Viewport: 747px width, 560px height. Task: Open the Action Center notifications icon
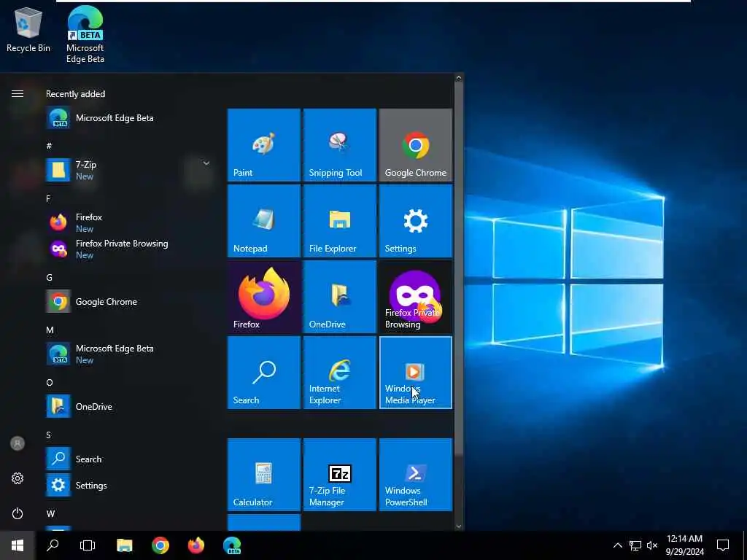[723, 545]
